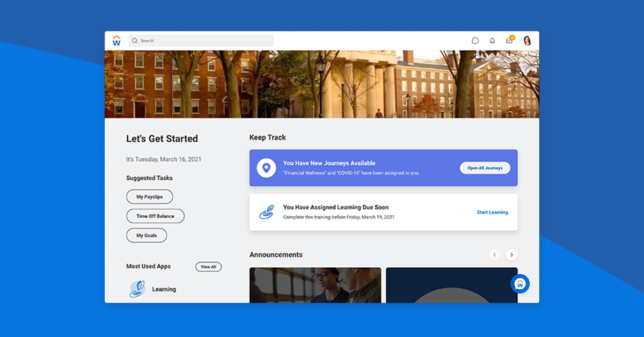Click 'Complete this training before Friday' text
Screen dimensions: 644x337
[x=339, y=217]
